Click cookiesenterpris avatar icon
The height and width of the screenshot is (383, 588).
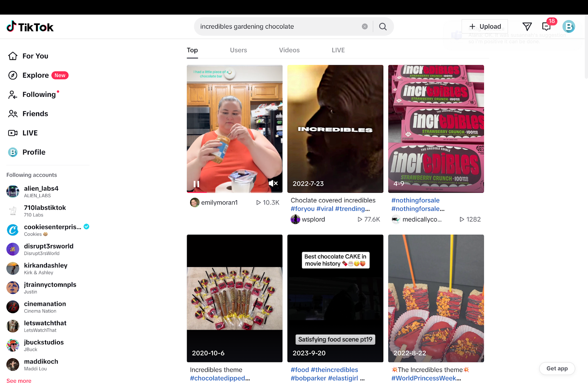13,230
